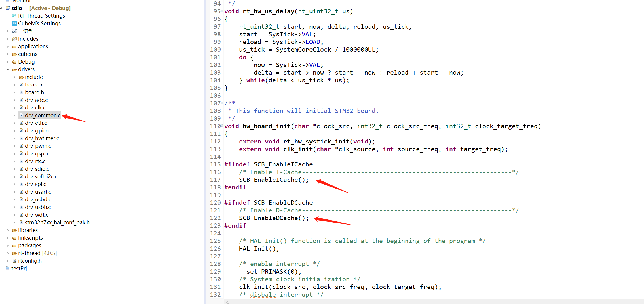Viewport: 644px width, 304px height.
Task: Select drv_soft_i2c.c in the tree
Action: tap(41, 176)
